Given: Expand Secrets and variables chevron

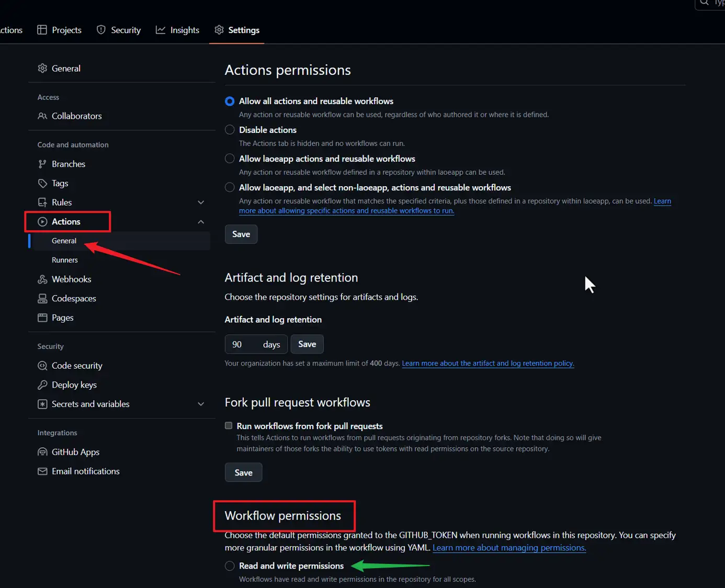Looking at the screenshot, I should click(x=201, y=404).
